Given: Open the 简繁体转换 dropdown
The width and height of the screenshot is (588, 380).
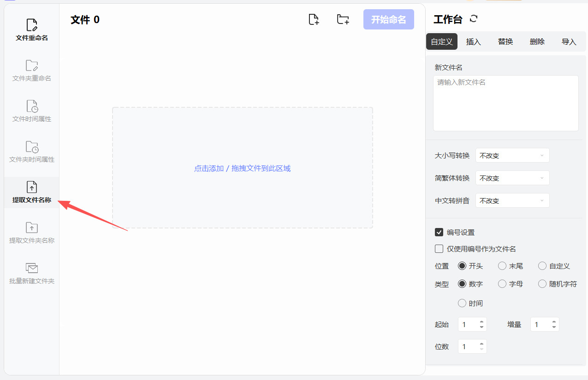Looking at the screenshot, I should [512, 178].
